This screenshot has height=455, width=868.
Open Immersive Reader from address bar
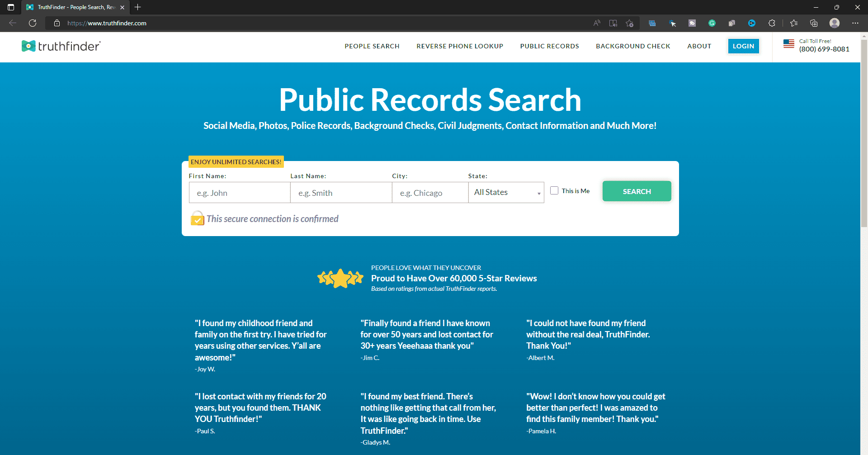(613, 23)
